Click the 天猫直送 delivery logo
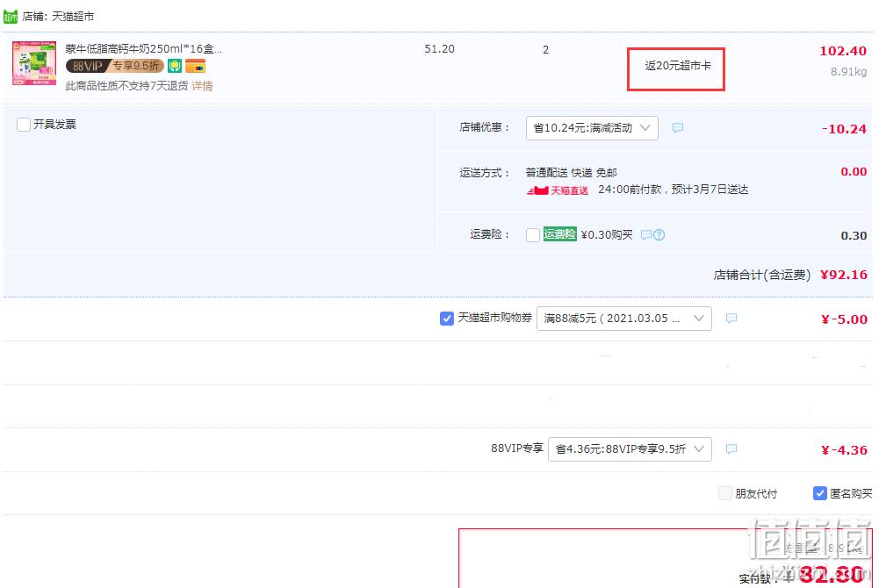This screenshot has width=879, height=588. [558, 190]
